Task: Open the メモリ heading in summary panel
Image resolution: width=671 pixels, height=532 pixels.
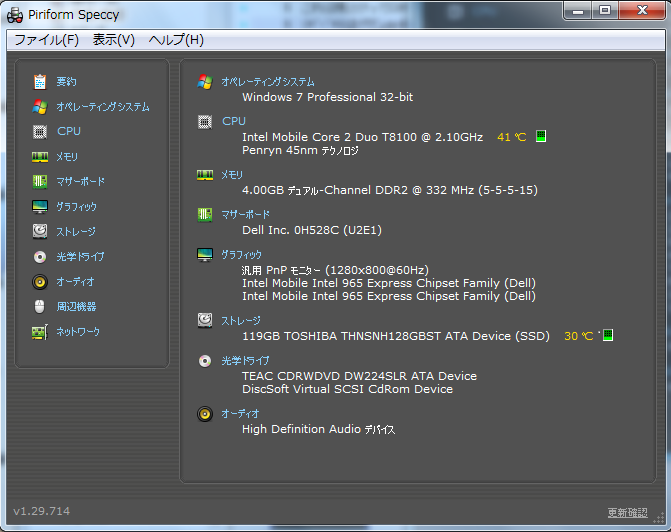Action: click(x=232, y=175)
